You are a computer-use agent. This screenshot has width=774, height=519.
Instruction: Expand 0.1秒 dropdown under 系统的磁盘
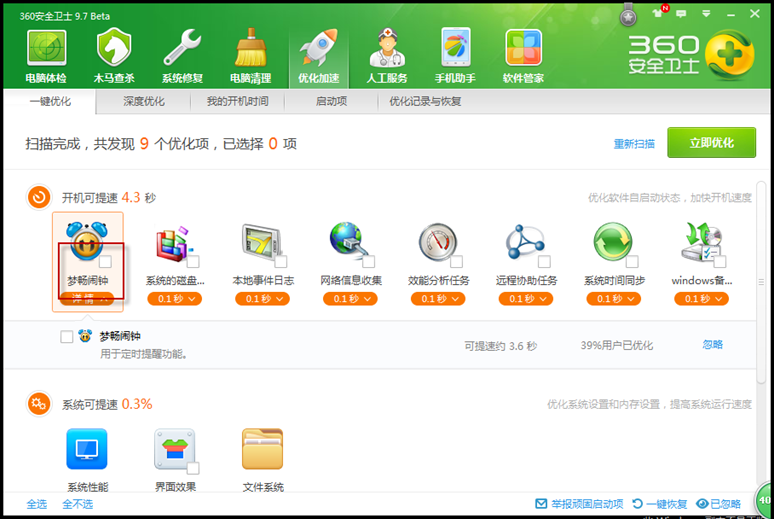pyautogui.click(x=175, y=299)
